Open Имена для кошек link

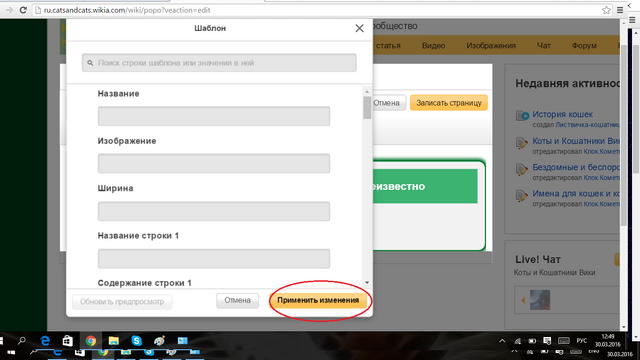[576, 193]
